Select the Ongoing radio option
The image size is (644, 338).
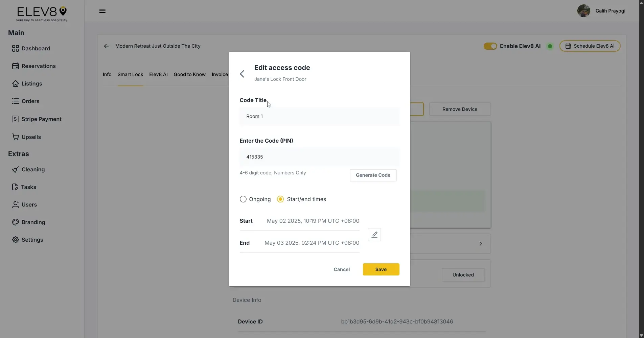(243, 199)
